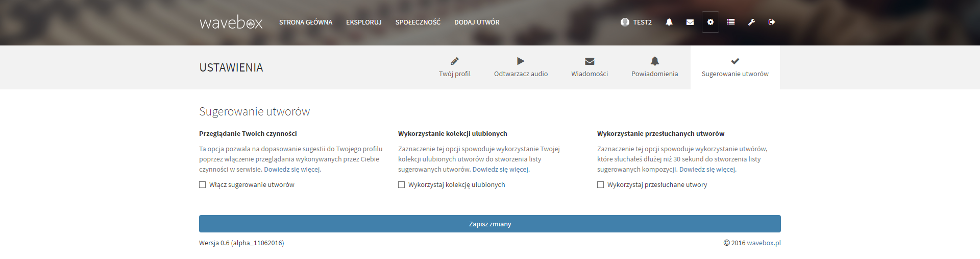
Task: Open the notifications bell in header
Action: (669, 22)
